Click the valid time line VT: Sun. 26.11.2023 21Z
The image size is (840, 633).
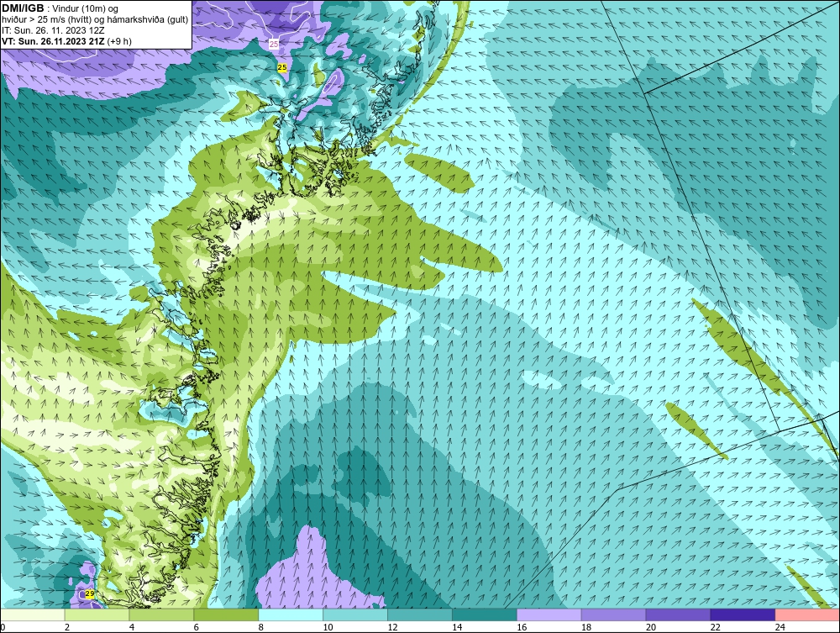click(54, 41)
